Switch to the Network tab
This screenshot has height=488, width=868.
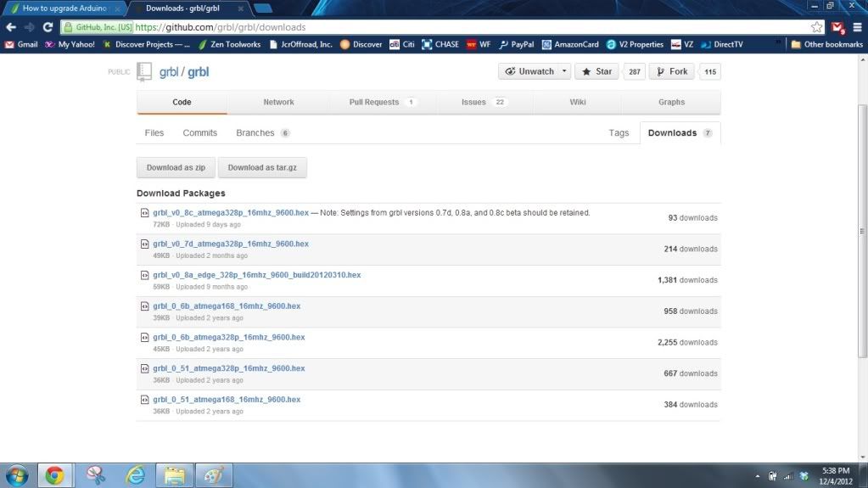coord(278,102)
